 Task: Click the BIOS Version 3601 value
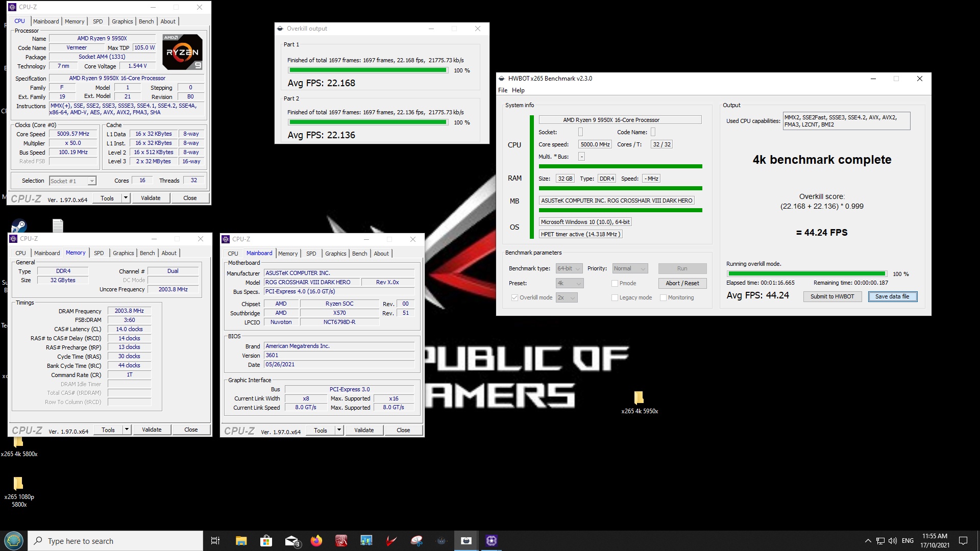(339, 355)
